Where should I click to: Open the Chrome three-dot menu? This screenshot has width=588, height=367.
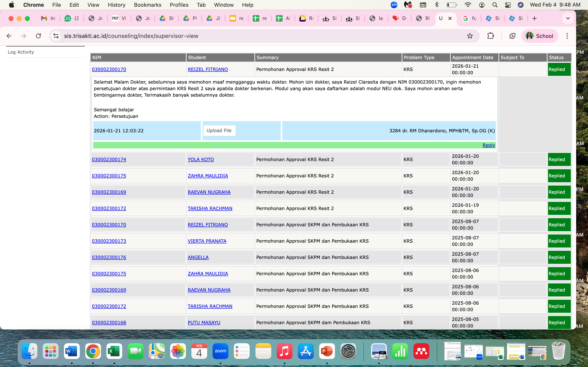coord(567,36)
